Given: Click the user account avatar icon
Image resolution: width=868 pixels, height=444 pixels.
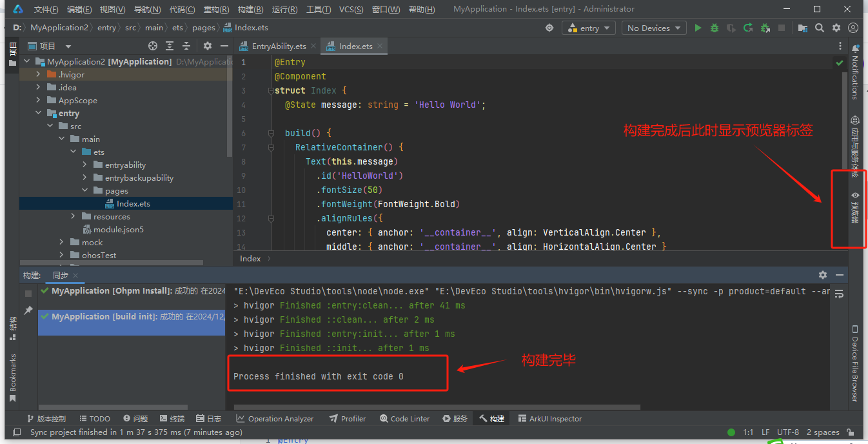Looking at the screenshot, I should tap(853, 28).
